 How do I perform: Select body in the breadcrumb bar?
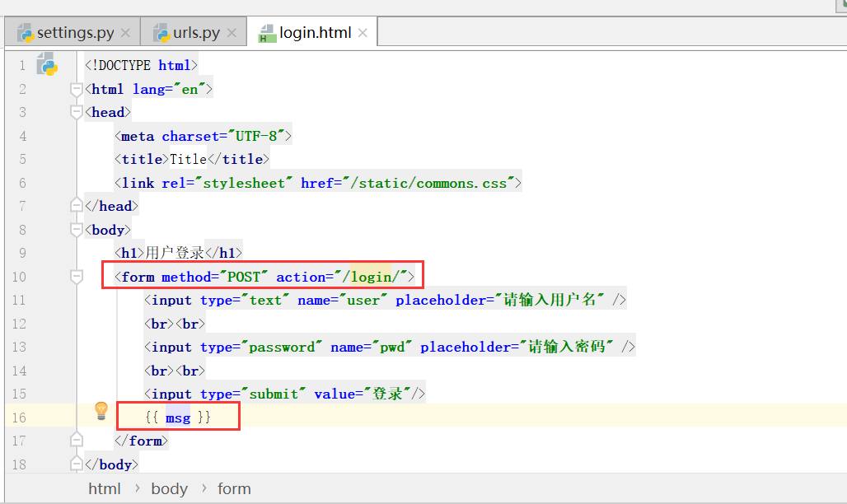coord(169,489)
